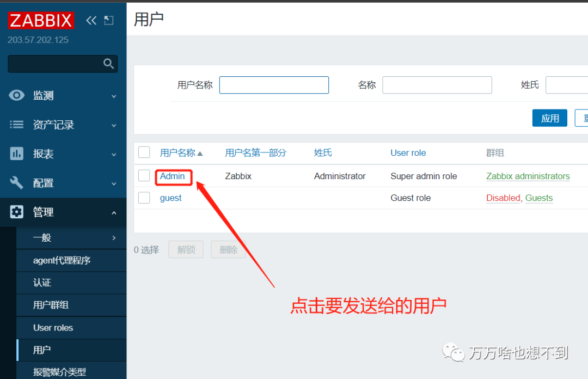Viewport: 588px width, 379px height.
Task: Go to 报警媒介类型 page
Action: pyautogui.click(x=71, y=371)
